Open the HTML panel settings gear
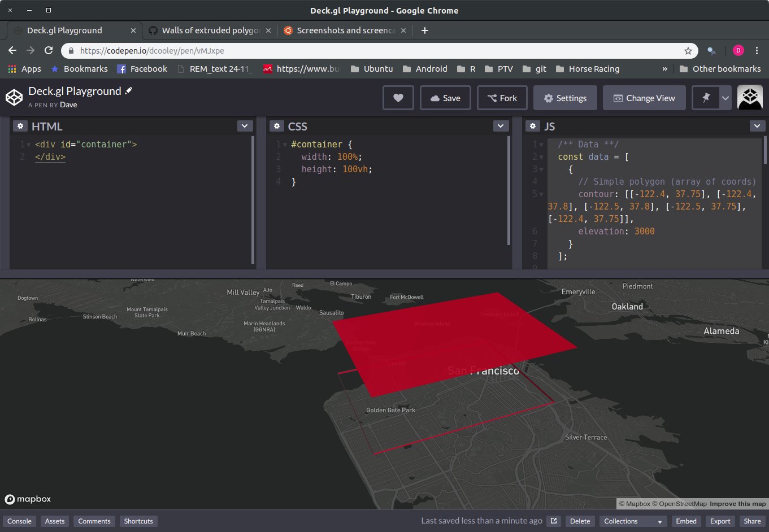This screenshot has height=532, width=769. (20, 126)
